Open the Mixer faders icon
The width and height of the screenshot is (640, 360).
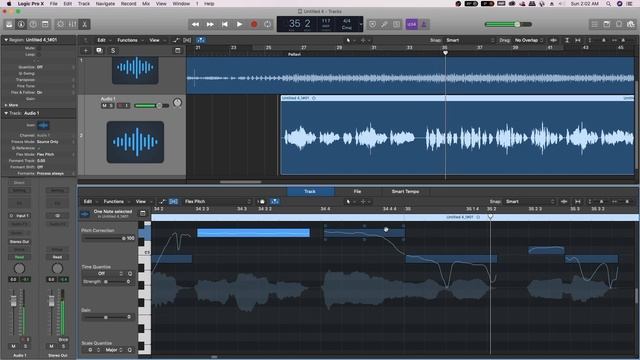72,24
